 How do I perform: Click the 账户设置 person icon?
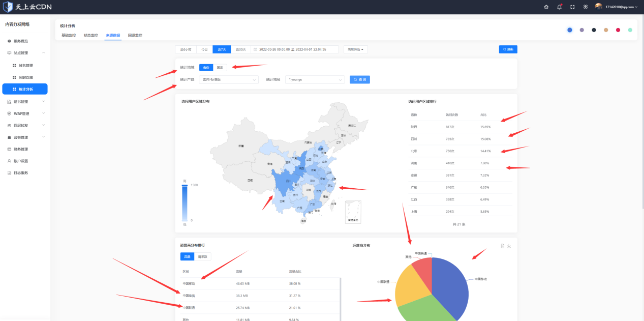pyautogui.click(x=9, y=161)
